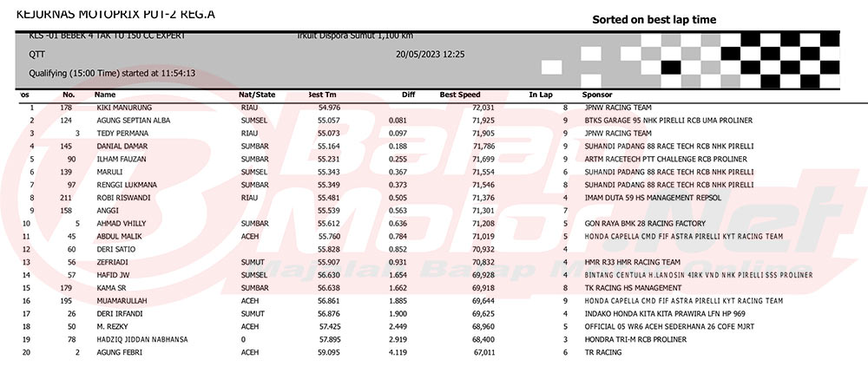The height and width of the screenshot is (373, 868).
Task: Select HONDRA TRI-M RCB PROLINER sponsor text
Action: click(635, 339)
